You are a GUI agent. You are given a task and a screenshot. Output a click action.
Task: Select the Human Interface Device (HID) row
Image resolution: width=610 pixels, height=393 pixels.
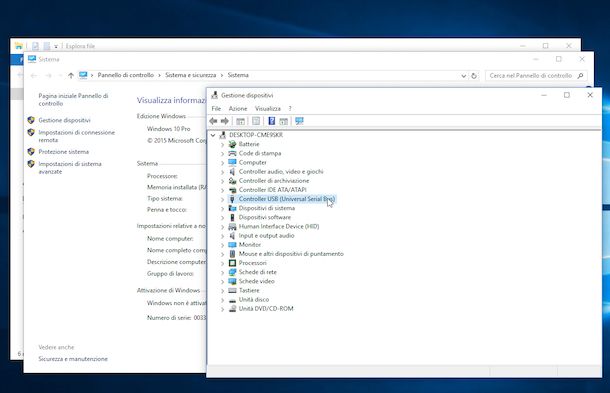point(279,226)
